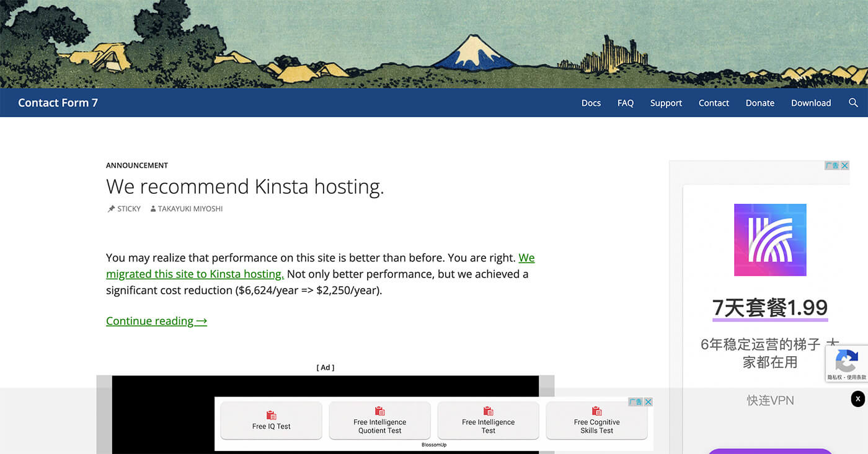Image resolution: width=868 pixels, height=454 pixels.
Task: Open the Donate menu item
Action: pyautogui.click(x=760, y=103)
